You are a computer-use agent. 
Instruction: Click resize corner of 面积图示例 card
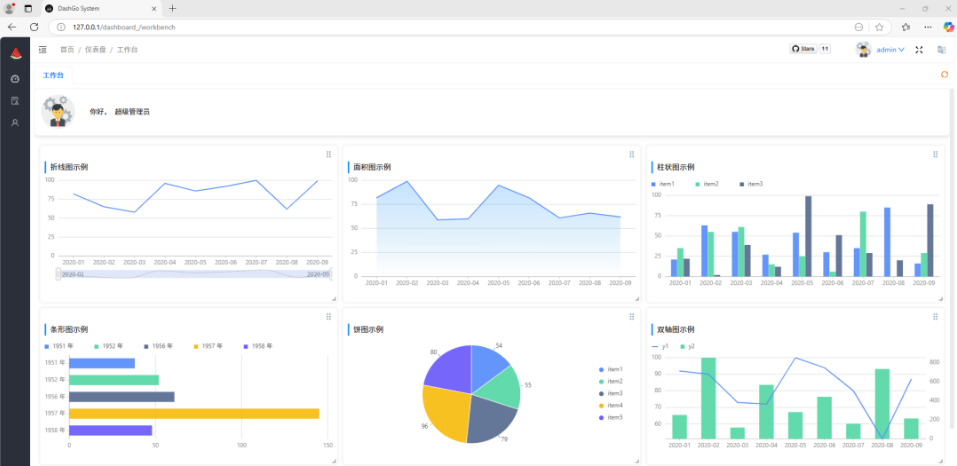coord(637,299)
